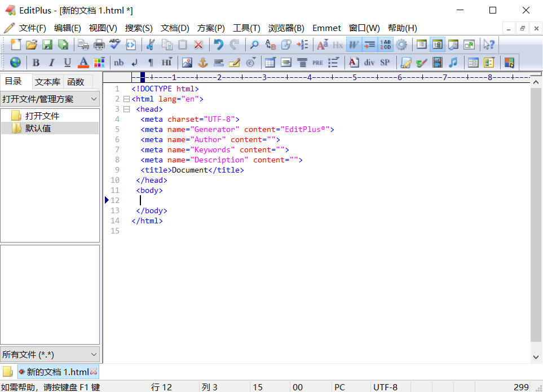Apply bold tag with B icon

click(36, 63)
